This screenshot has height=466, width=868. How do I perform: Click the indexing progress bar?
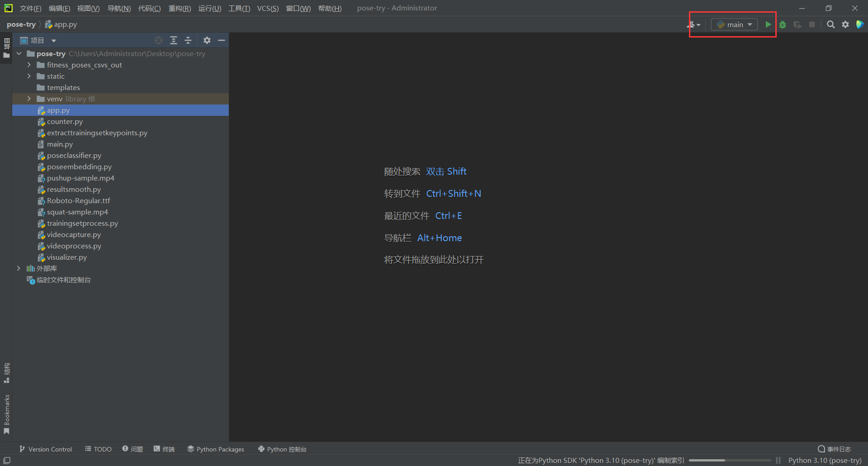coord(730,460)
